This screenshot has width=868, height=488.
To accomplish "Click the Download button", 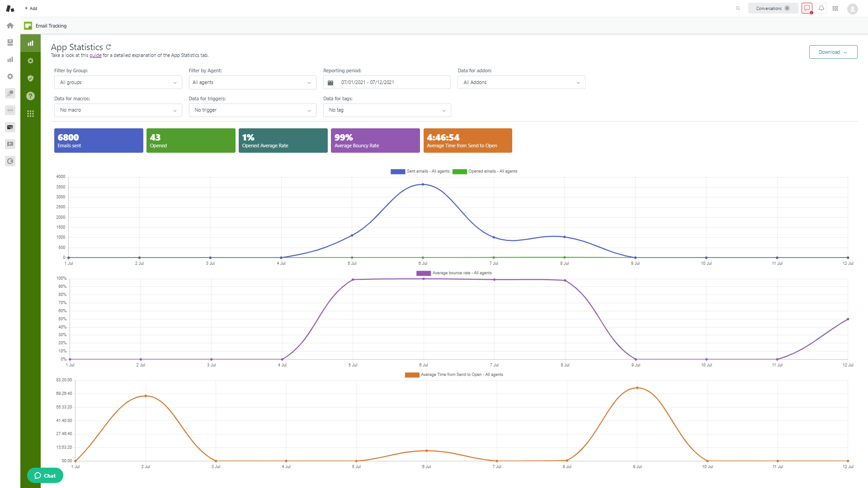I will (833, 52).
